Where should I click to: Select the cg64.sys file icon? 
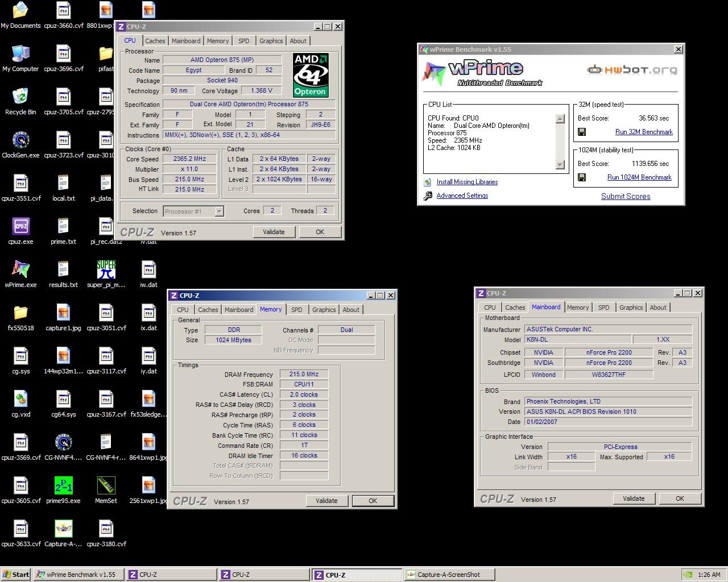(x=63, y=404)
